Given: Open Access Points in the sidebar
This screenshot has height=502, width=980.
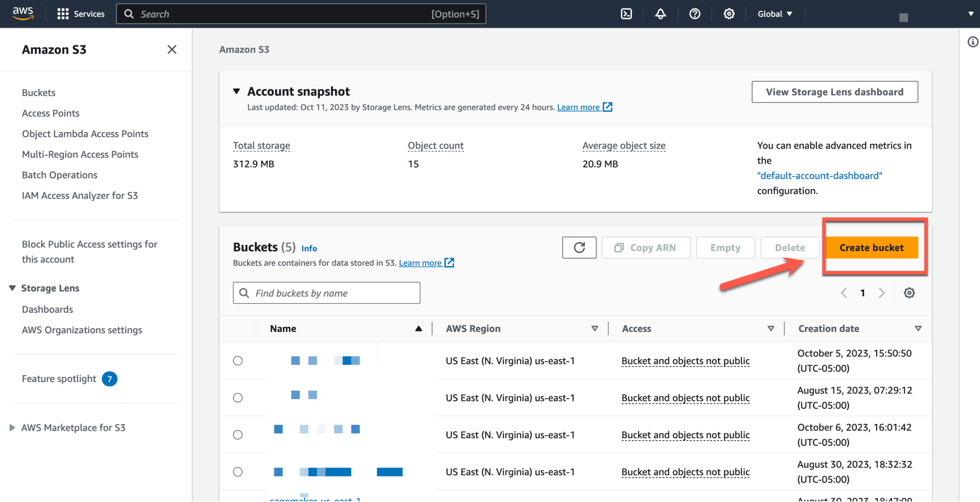Looking at the screenshot, I should 51,113.
